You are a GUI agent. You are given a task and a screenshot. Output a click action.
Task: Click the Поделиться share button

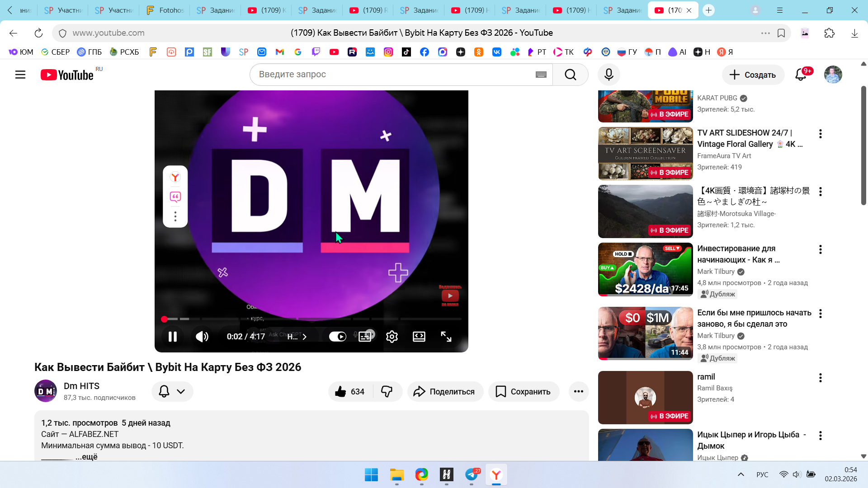point(445,392)
